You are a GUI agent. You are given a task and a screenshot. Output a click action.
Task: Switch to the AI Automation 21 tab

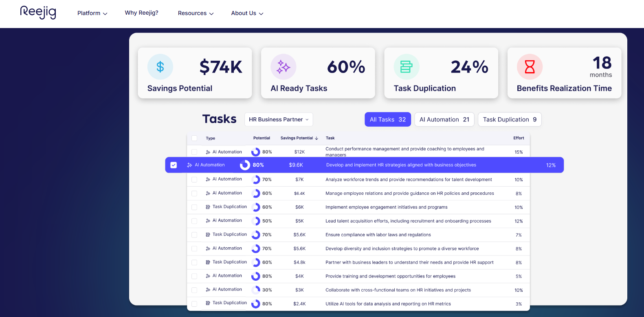pos(444,119)
